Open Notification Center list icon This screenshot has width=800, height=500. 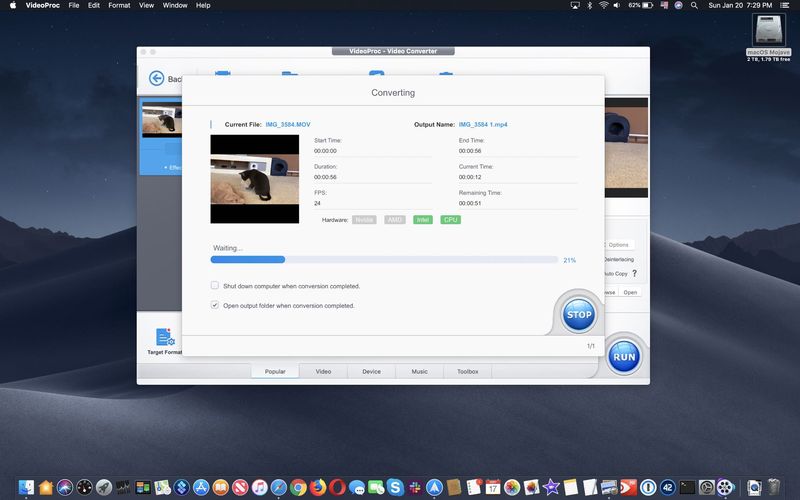[x=785, y=5]
